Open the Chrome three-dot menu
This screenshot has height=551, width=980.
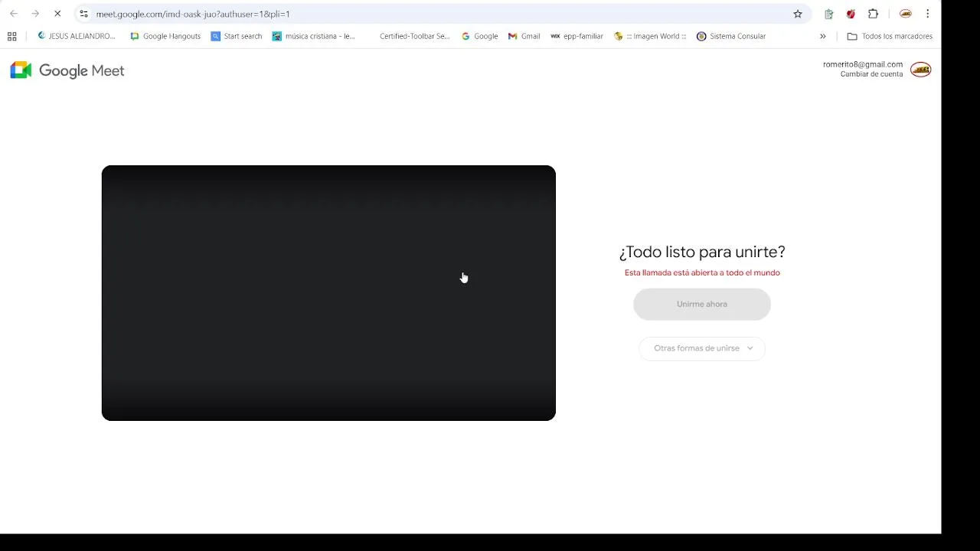coord(927,14)
